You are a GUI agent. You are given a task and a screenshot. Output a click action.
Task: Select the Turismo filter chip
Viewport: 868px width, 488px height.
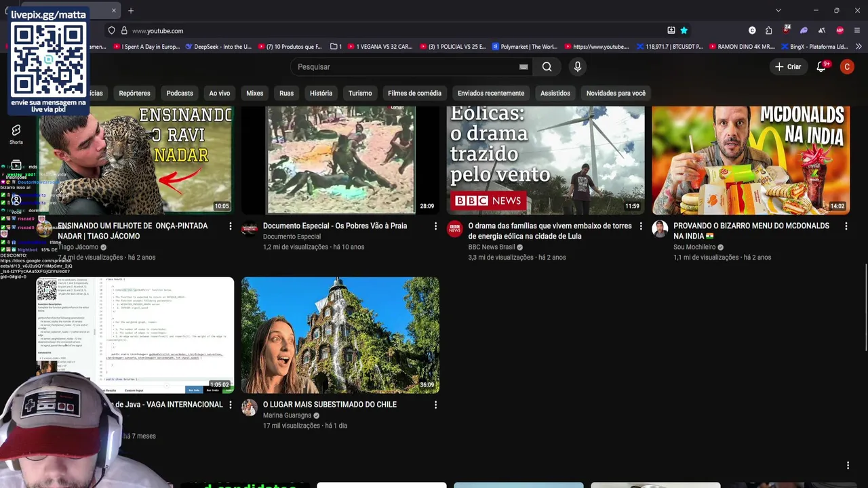click(x=360, y=93)
